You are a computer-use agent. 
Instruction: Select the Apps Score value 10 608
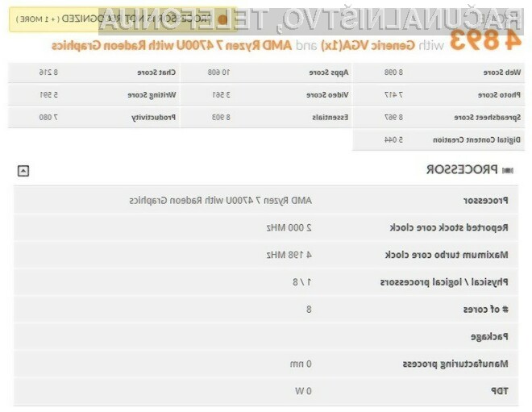coord(218,73)
